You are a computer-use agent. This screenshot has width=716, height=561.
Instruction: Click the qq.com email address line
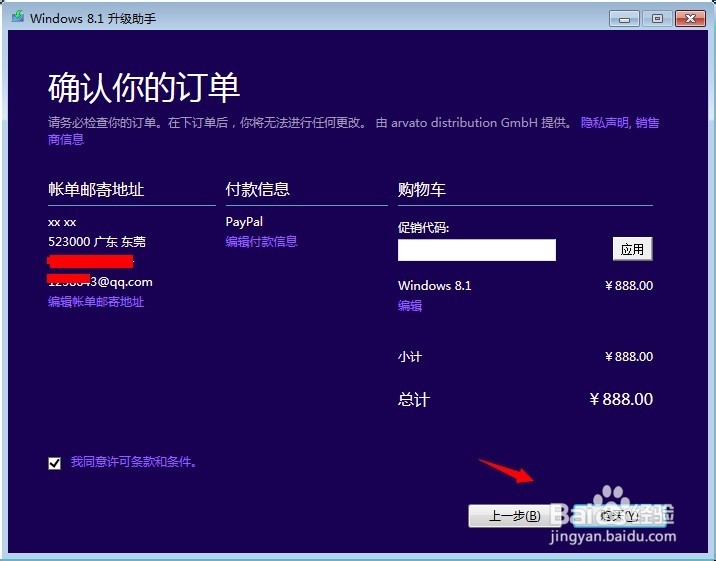click(100, 282)
